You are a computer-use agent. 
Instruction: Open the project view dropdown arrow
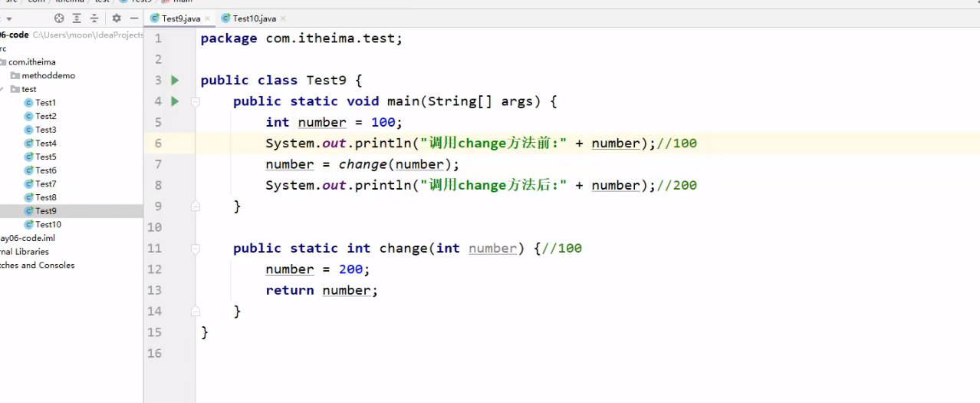pos(9,18)
